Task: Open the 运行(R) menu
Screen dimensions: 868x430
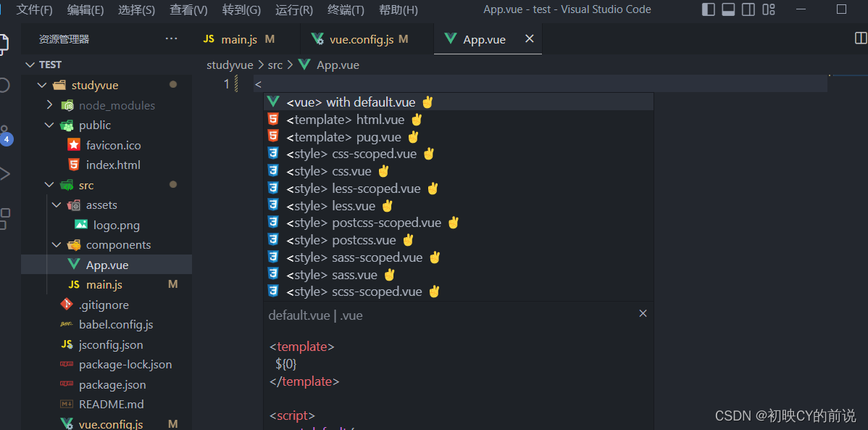Action: (294, 10)
